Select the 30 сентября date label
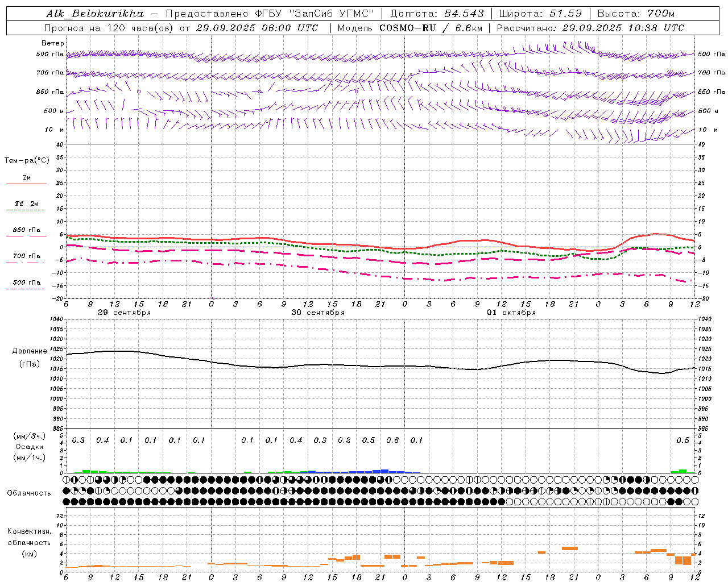The height and width of the screenshot is (582, 728). pos(318,312)
